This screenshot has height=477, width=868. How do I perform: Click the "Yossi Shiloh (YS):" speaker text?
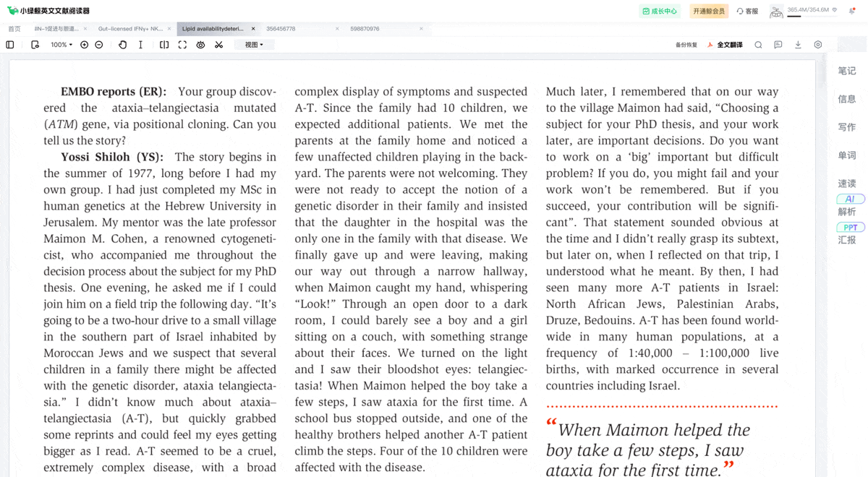point(112,157)
